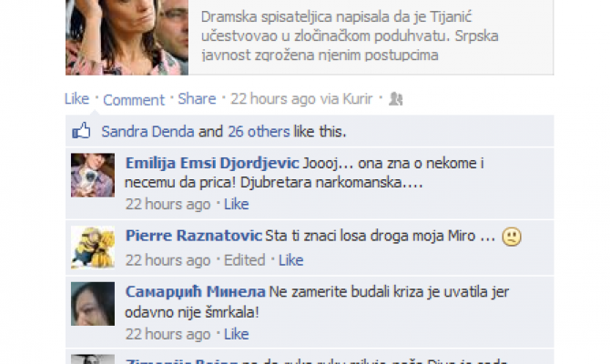Click the audience friends icon beside Kurir
Image resolution: width=610 pixels, height=364 pixels.
pyautogui.click(x=396, y=99)
